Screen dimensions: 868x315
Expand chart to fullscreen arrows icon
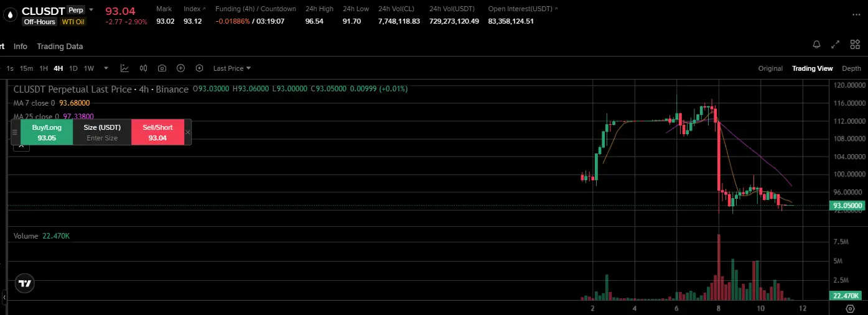[837, 45]
